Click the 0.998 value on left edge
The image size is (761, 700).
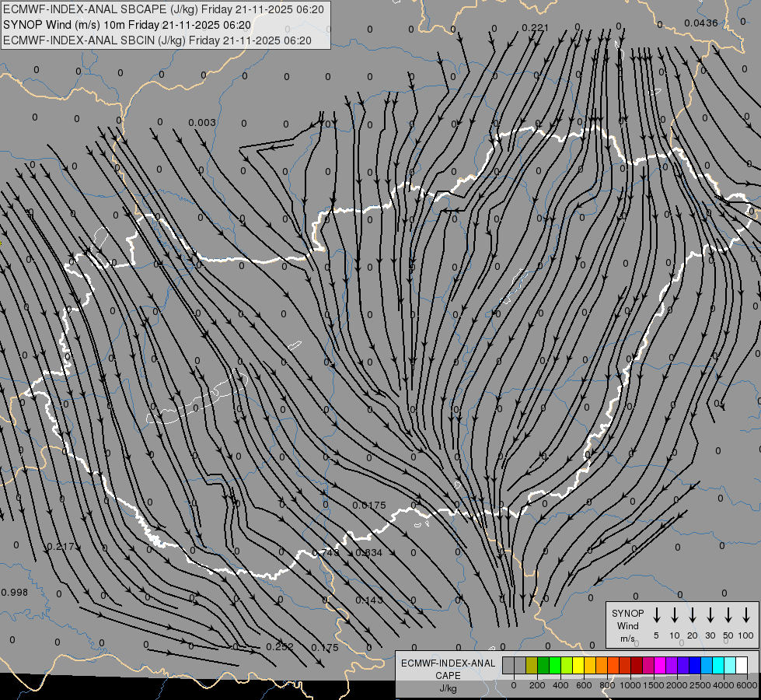pyautogui.click(x=14, y=593)
